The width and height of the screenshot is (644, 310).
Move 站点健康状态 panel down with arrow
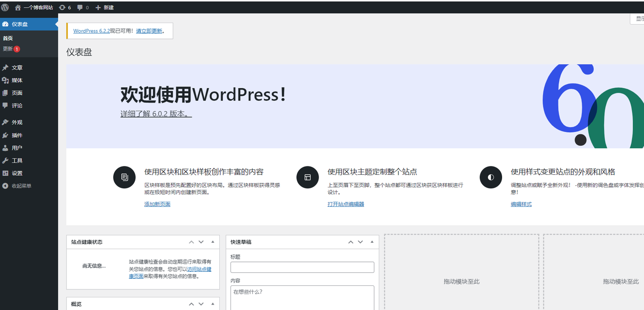click(201, 242)
